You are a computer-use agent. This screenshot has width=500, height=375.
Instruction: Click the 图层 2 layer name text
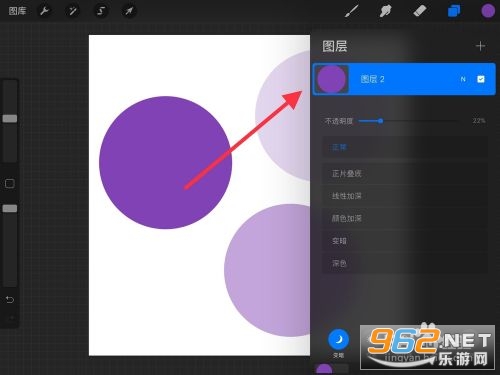372,79
